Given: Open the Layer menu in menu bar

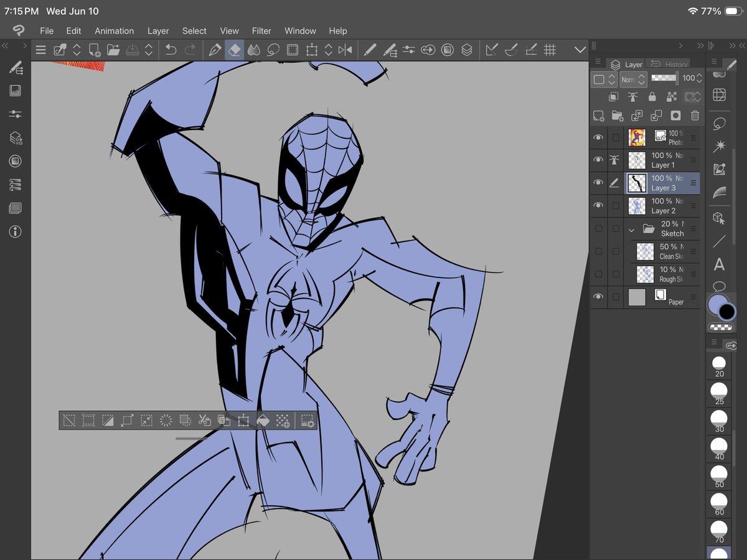Looking at the screenshot, I should [158, 30].
